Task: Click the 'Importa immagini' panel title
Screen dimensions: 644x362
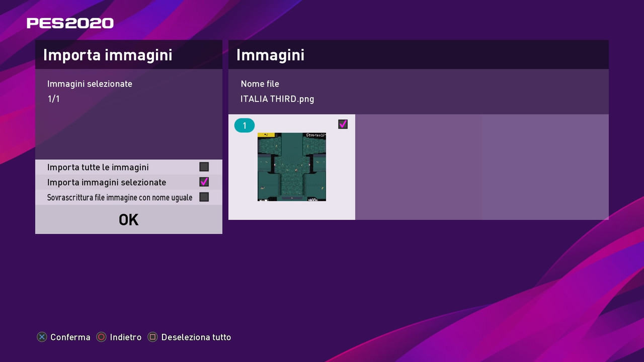Action: 108,55
